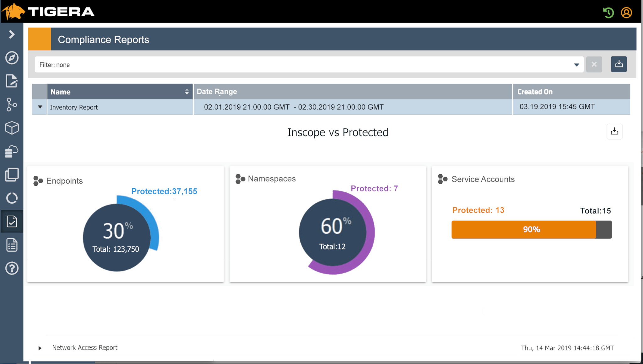Click the Inscope vs Protected heading
The height and width of the screenshot is (364, 643).
[x=338, y=132]
